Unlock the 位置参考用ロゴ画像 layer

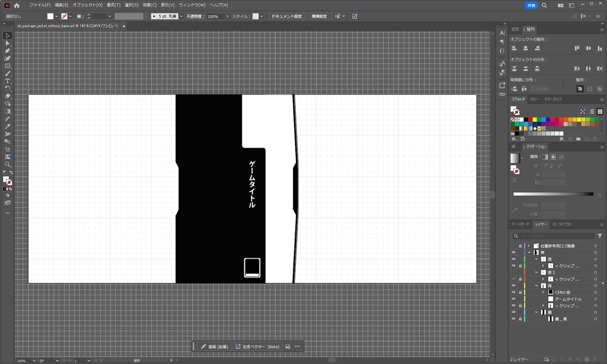coord(520,246)
